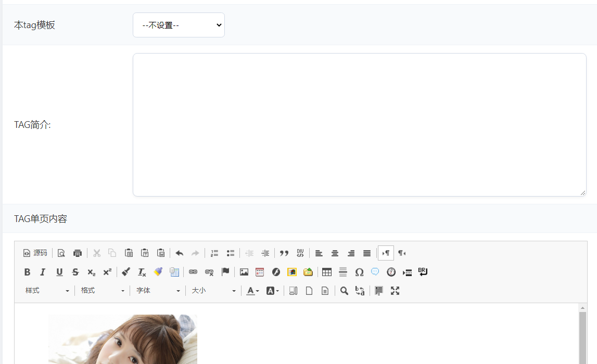
Task: Click the insert horizontal line icon
Action: pyautogui.click(x=342, y=272)
